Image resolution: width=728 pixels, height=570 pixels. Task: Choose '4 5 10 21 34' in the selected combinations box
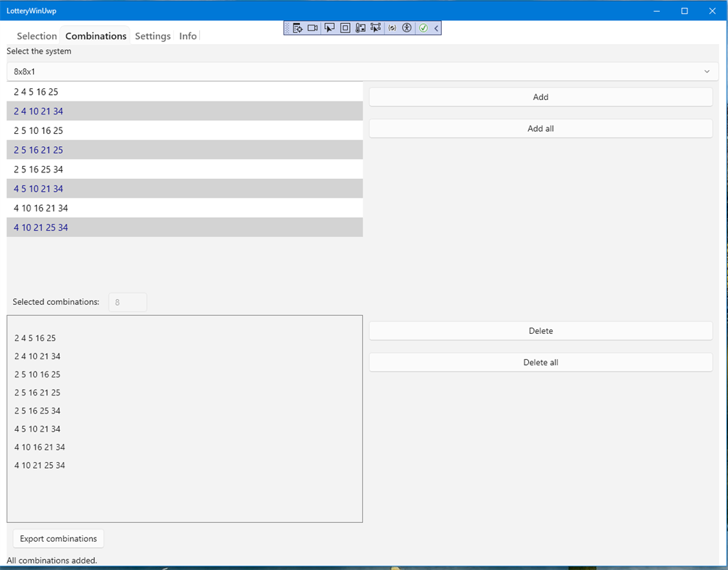37,429
